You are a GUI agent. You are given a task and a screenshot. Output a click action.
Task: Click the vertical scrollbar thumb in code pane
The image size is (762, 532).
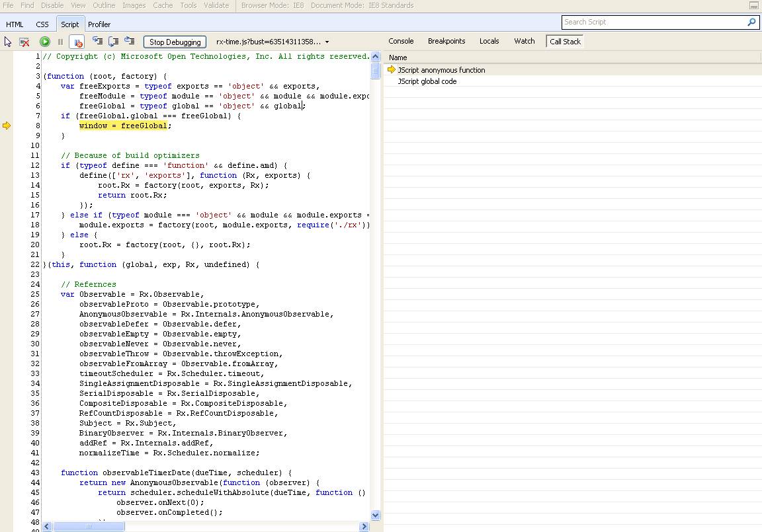(375, 71)
